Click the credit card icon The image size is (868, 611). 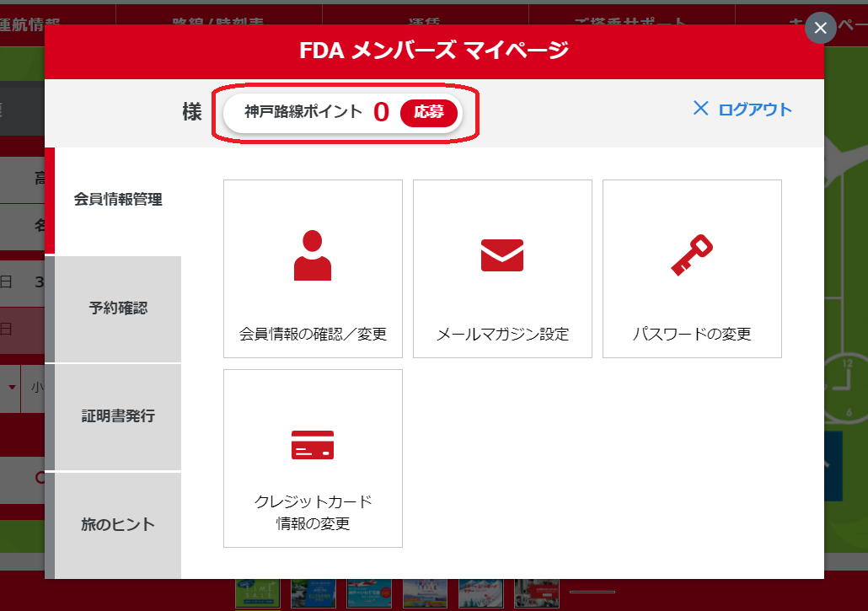313,445
